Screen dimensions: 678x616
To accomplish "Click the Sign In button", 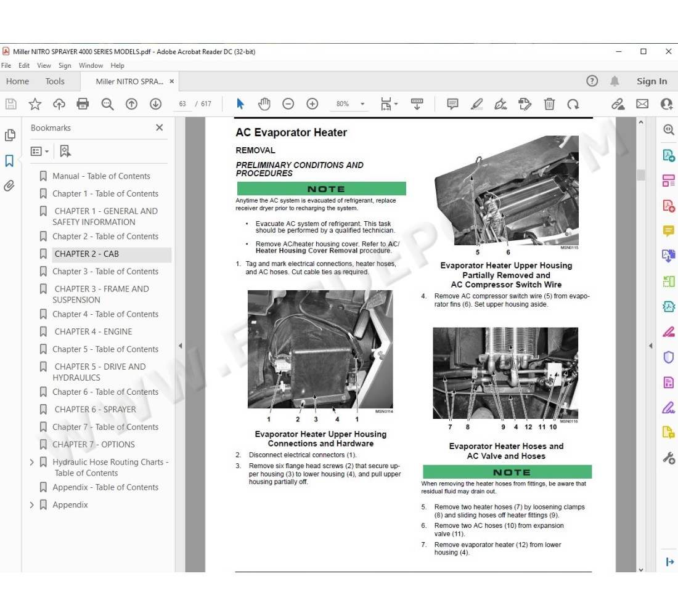I will tap(651, 81).
